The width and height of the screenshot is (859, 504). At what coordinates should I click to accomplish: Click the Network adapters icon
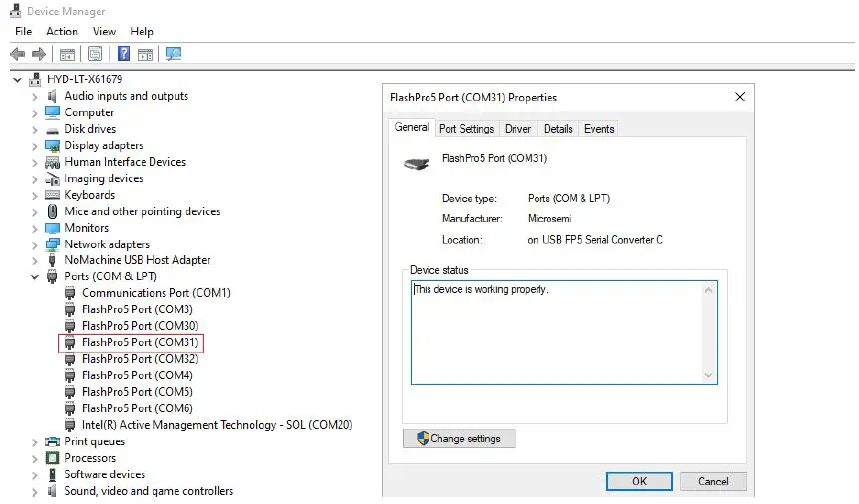click(52, 245)
